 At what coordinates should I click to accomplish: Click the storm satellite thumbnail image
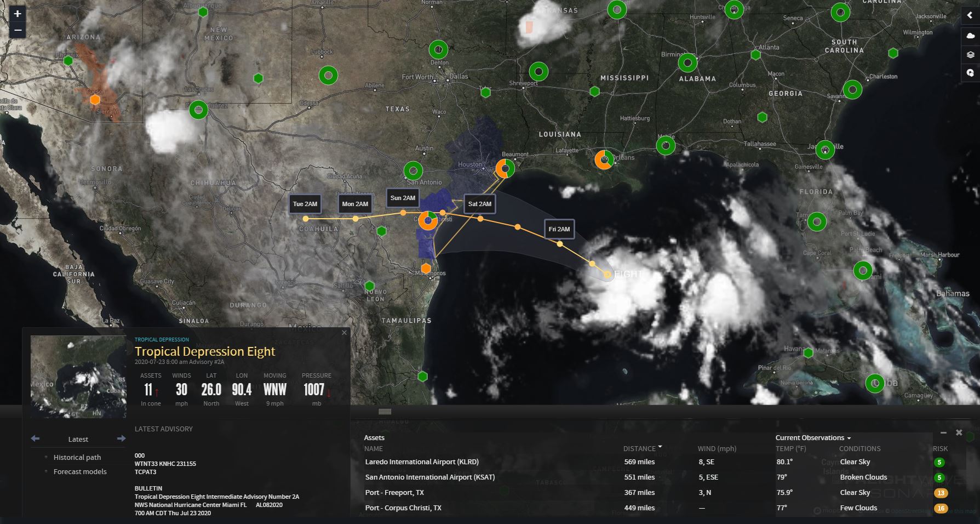click(x=78, y=377)
